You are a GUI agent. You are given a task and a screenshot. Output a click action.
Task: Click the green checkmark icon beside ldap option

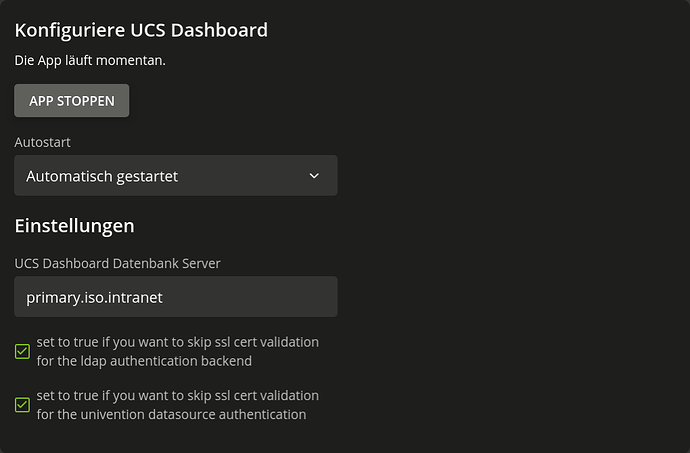click(x=22, y=351)
